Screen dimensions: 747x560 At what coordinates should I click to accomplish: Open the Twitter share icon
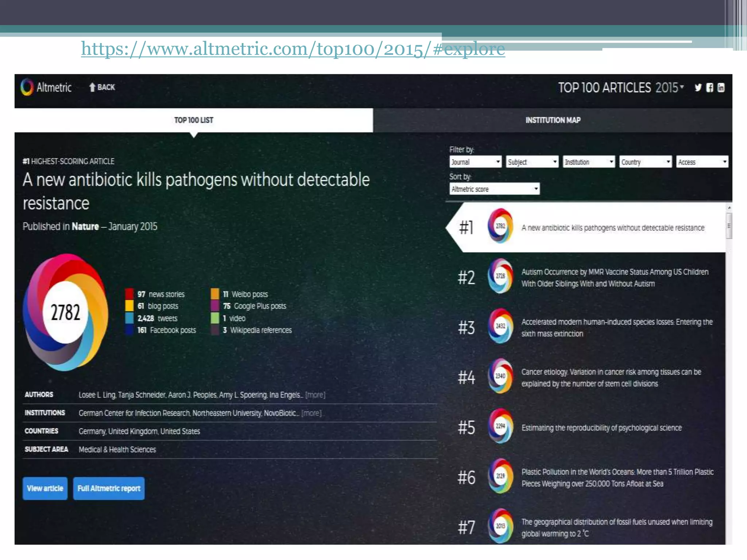point(697,87)
